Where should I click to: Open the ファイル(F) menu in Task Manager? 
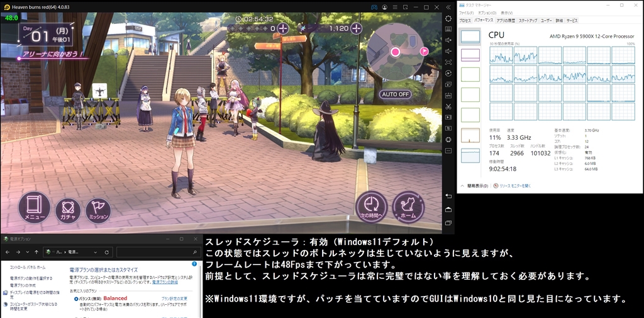point(467,13)
